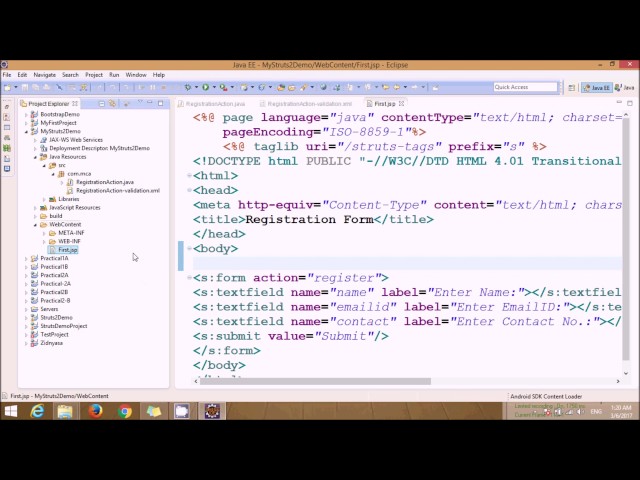The width and height of the screenshot is (640, 480).
Task: Minimize the Project Explorer panel
Action: click(x=150, y=102)
